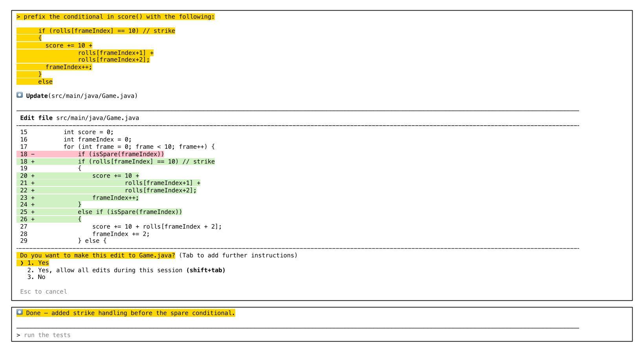Click added strike condition line 18

[x=146, y=162]
